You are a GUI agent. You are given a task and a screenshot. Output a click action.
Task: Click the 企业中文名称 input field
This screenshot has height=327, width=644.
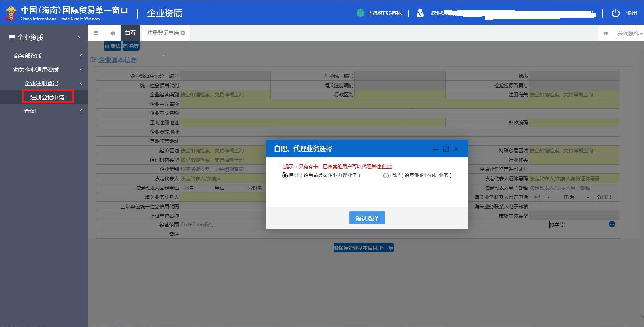coord(399,104)
